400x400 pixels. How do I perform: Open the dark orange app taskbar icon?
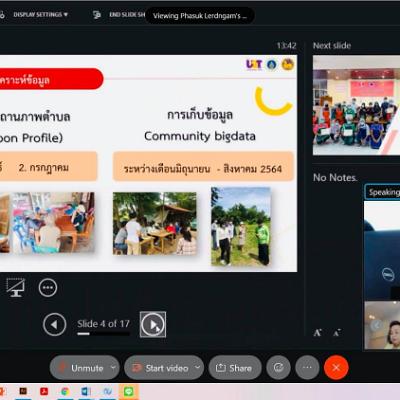(x=23, y=391)
